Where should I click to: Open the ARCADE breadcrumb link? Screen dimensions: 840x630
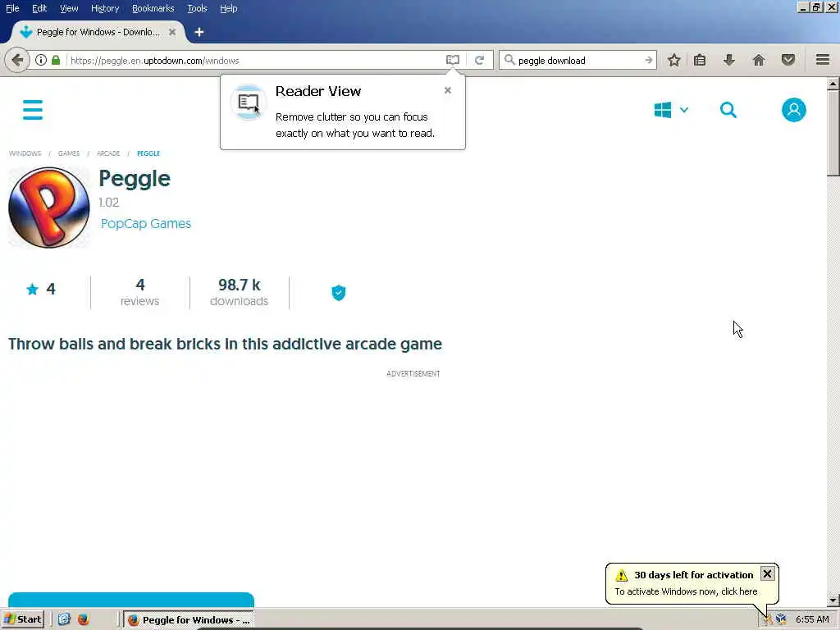click(108, 153)
